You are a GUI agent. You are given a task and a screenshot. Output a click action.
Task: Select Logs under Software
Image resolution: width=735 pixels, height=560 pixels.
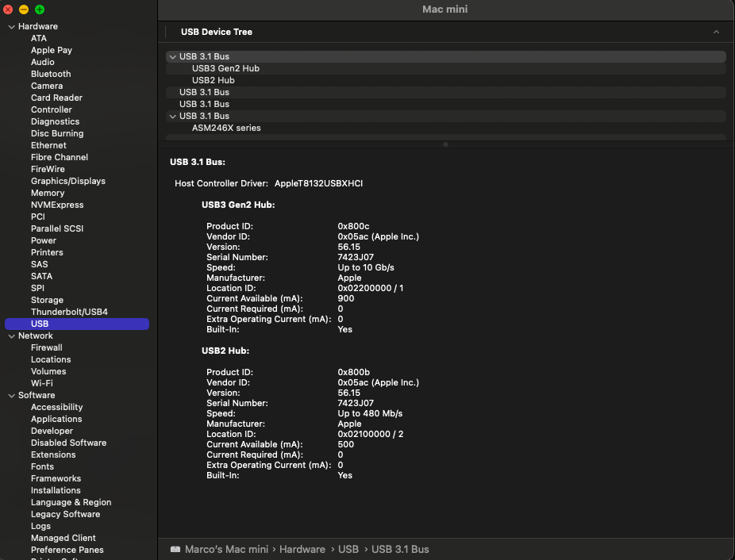pos(40,526)
